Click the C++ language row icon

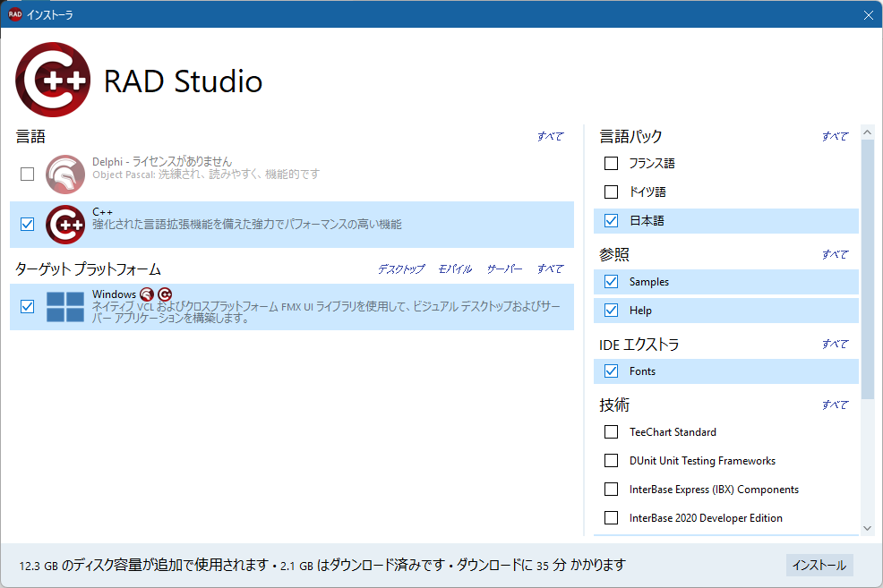pyautogui.click(x=65, y=225)
